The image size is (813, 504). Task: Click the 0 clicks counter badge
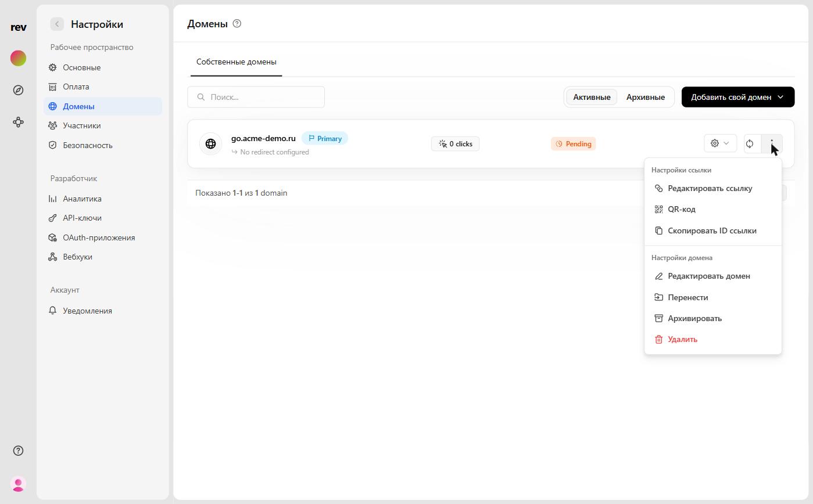pos(456,143)
